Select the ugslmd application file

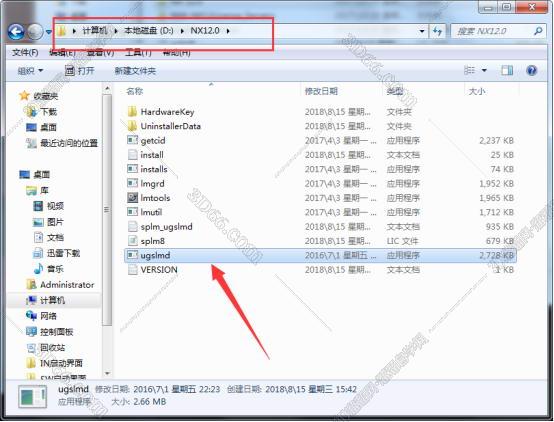pyautogui.click(x=320, y=255)
